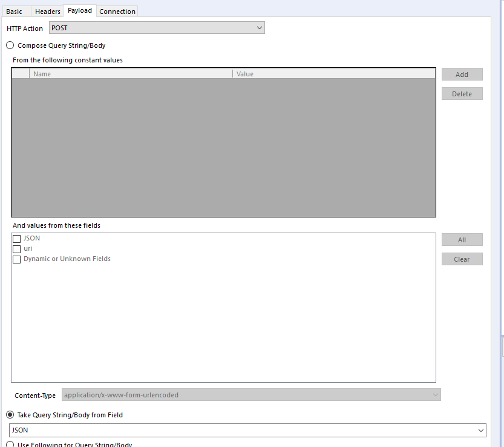Open the HTTP Action dropdown
Viewport: 504px width, 447px height.
(x=259, y=27)
